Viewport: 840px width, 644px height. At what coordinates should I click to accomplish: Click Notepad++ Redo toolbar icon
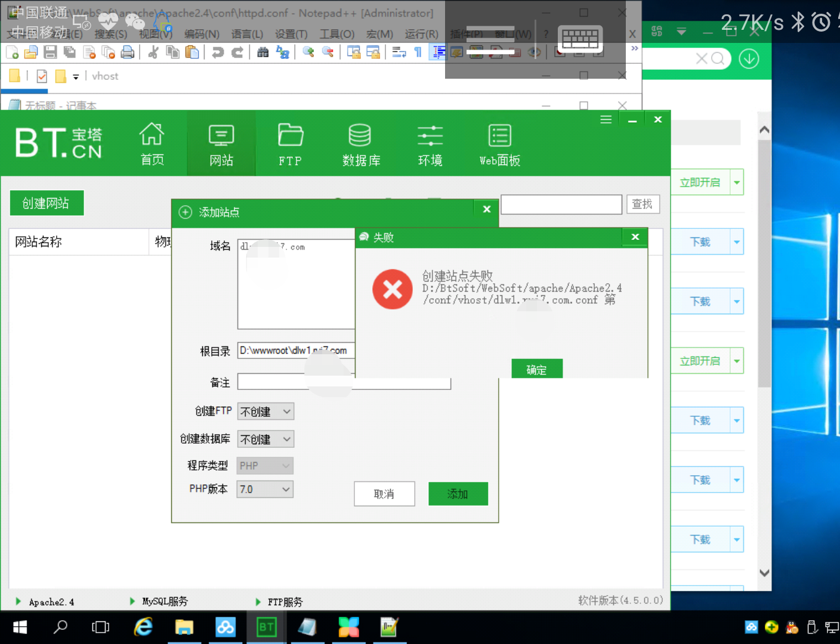(x=237, y=52)
